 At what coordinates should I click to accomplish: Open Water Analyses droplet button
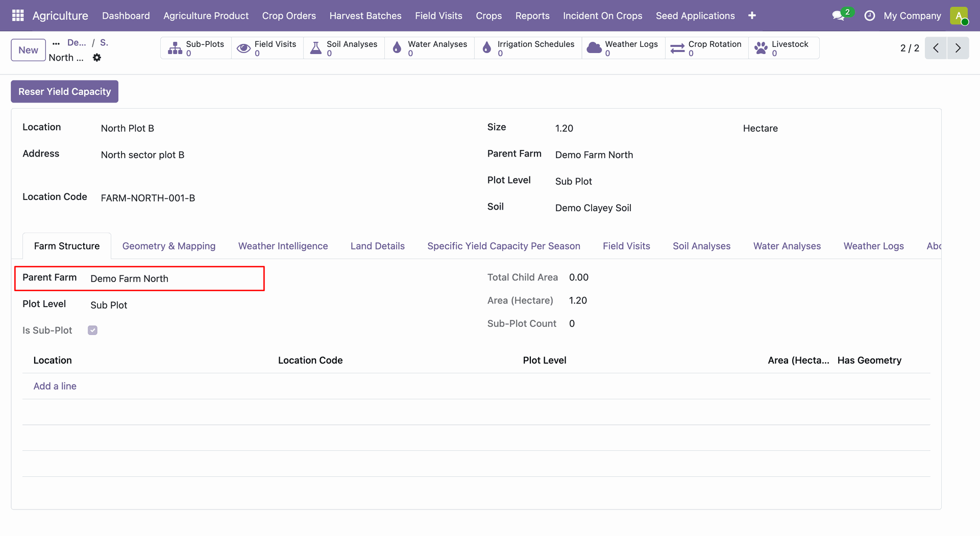430,48
